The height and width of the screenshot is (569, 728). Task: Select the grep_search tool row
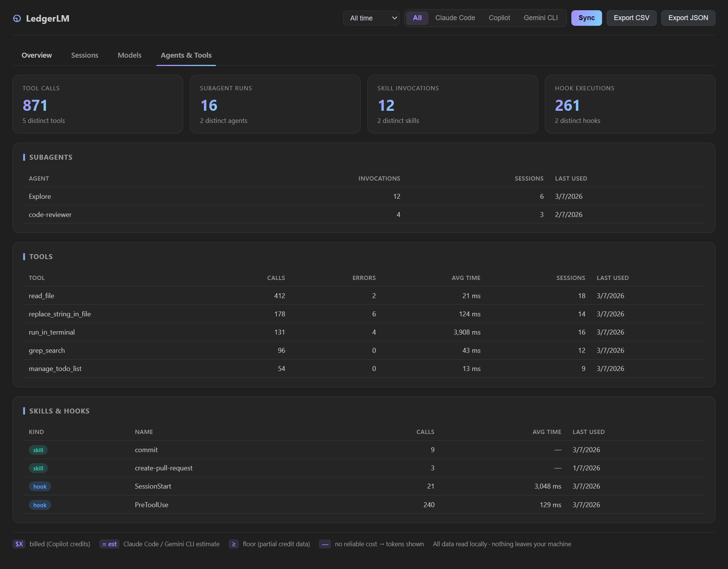(364, 351)
